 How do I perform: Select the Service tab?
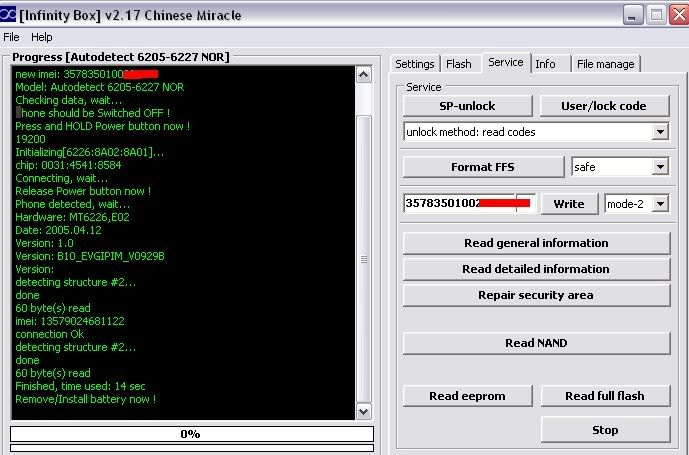click(x=506, y=62)
